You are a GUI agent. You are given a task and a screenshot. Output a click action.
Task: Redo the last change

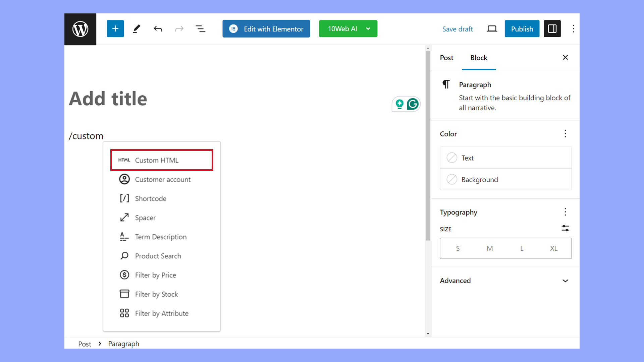179,28
